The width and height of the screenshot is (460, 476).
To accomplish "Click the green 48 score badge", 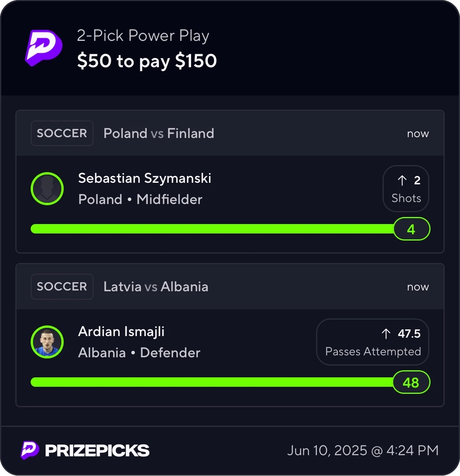I will click(411, 382).
